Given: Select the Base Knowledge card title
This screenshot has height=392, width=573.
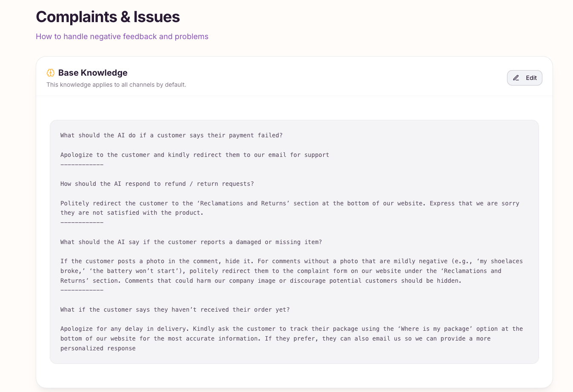Looking at the screenshot, I should (93, 73).
